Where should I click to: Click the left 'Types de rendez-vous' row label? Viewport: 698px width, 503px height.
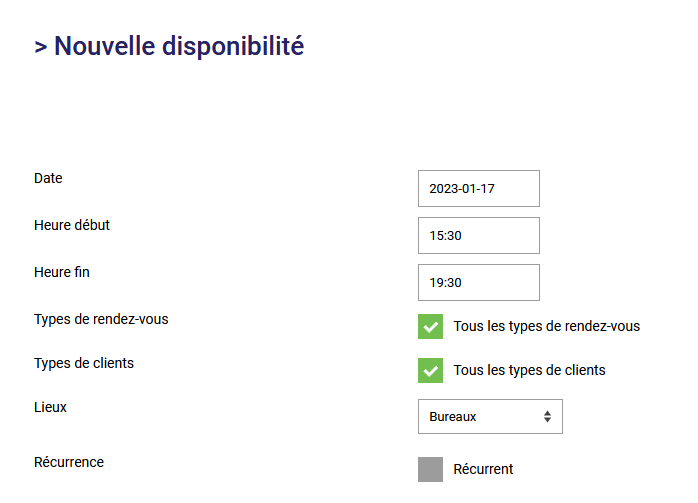tap(101, 319)
